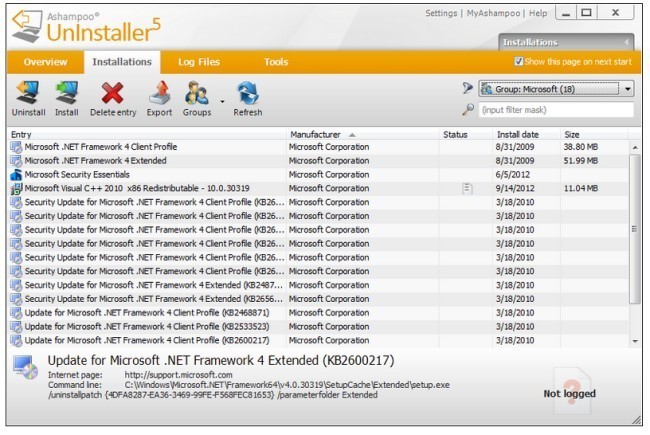Collapse the Installations side panel arrow

pos(626,42)
